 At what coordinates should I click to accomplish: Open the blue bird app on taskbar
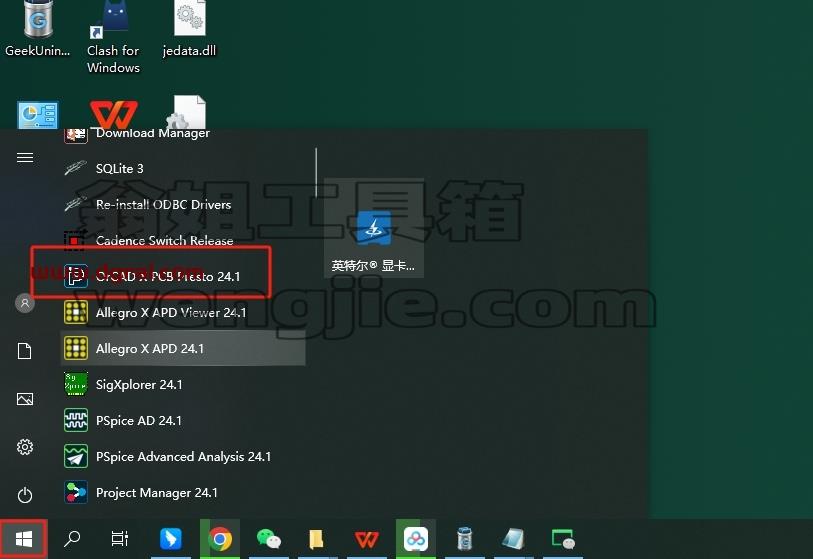171,539
